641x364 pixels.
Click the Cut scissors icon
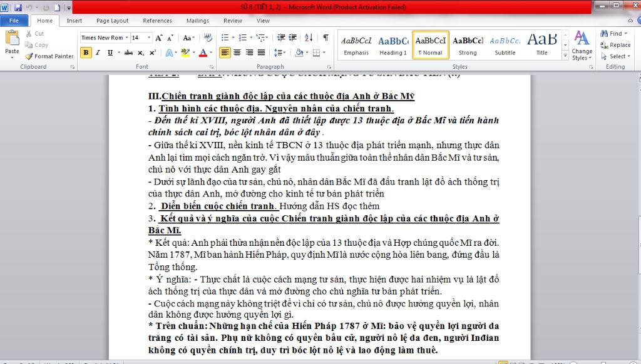[29, 34]
